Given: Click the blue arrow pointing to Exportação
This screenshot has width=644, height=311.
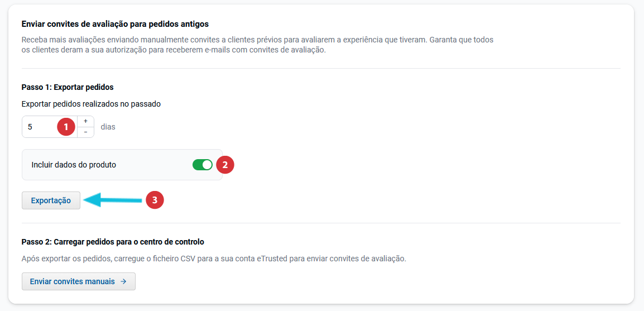Looking at the screenshot, I should pyautogui.click(x=113, y=200).
